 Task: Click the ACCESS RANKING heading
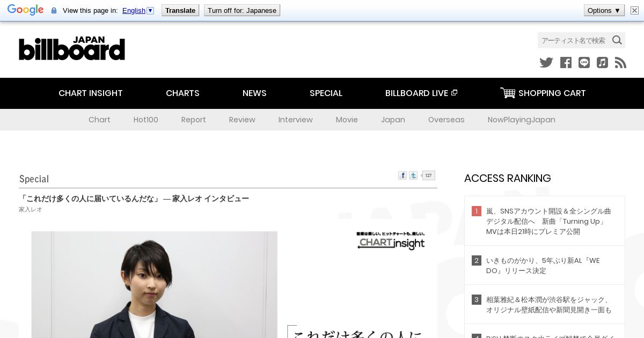point(508,178)
